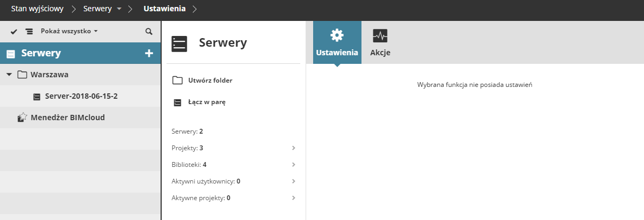Toggle the checkmark selection icon

(14, 32)
